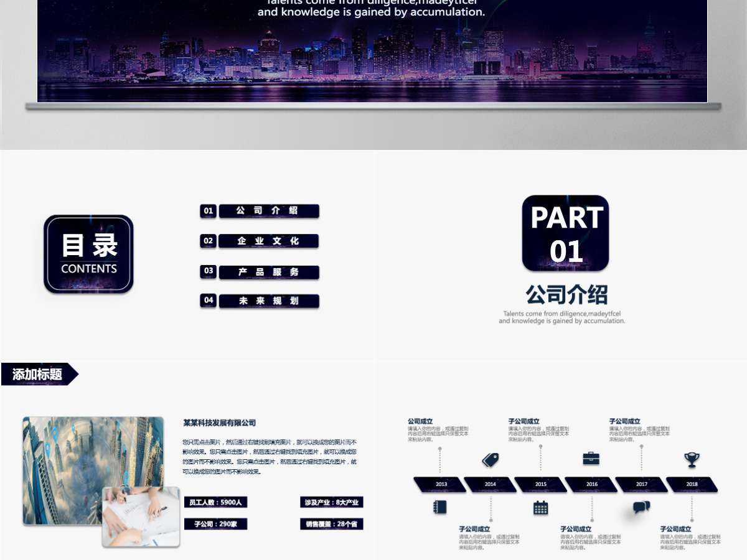This screenshot has height=560, width=747.
Task: Select the 公司成立 heading above 2013
Action: coord(420,421)
